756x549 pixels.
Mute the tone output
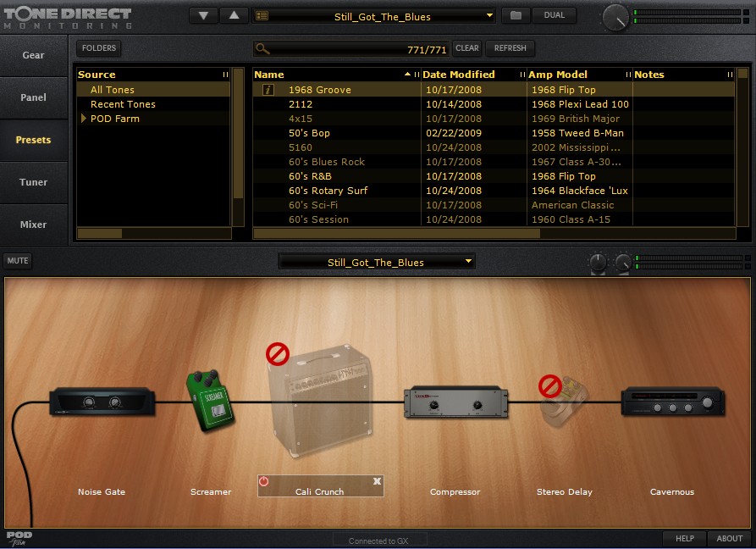click(x=18, y=260)
